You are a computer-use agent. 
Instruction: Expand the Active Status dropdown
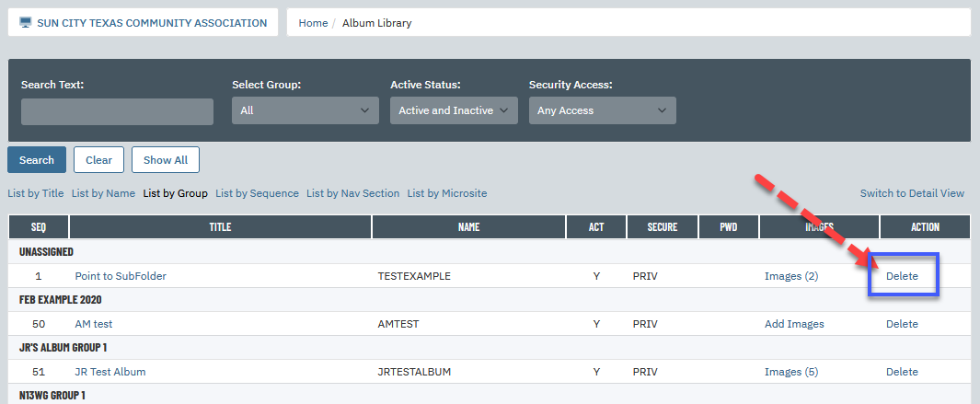click(x=454, y=110)
